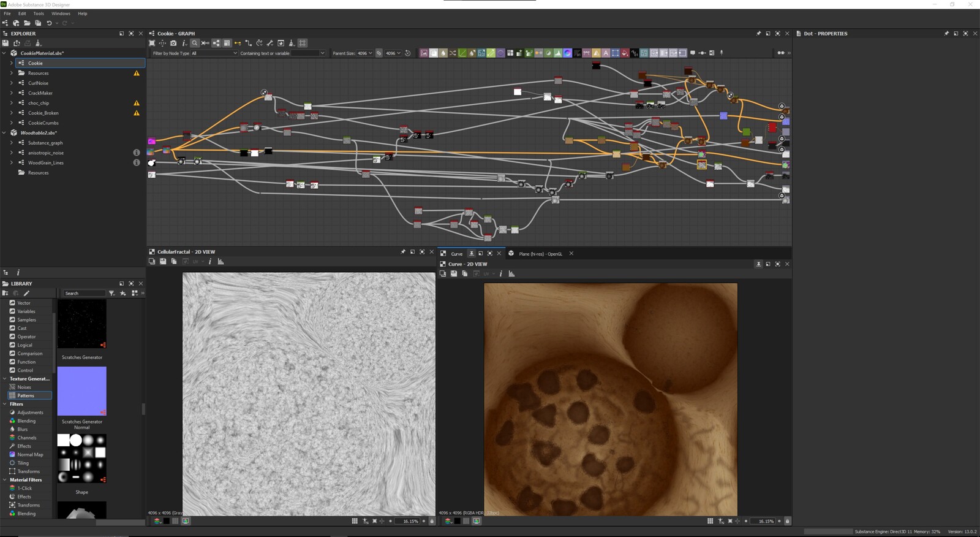Screen dimensions: 980x537
Task: Open the Normal Map filter category
Action: 30,455
